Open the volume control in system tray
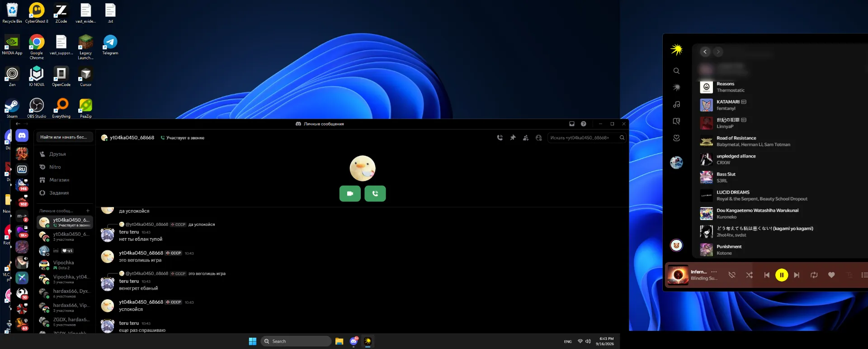The image size is (868, 349). [588, 341]
